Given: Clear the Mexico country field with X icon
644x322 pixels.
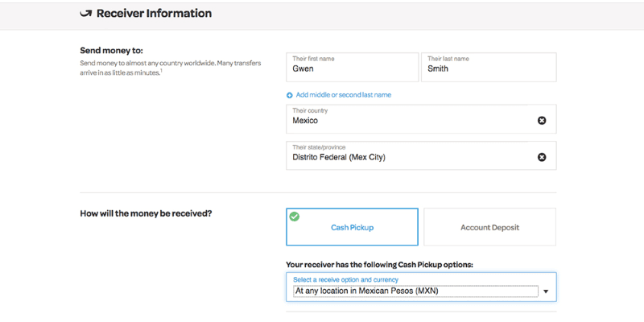Looking at the screenshot, I should tap(542, 120).
